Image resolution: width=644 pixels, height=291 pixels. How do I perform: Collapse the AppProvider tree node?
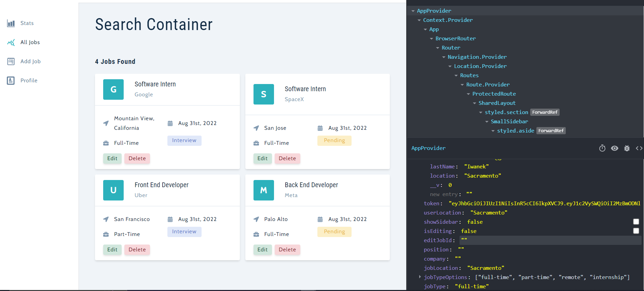[413, 11]
